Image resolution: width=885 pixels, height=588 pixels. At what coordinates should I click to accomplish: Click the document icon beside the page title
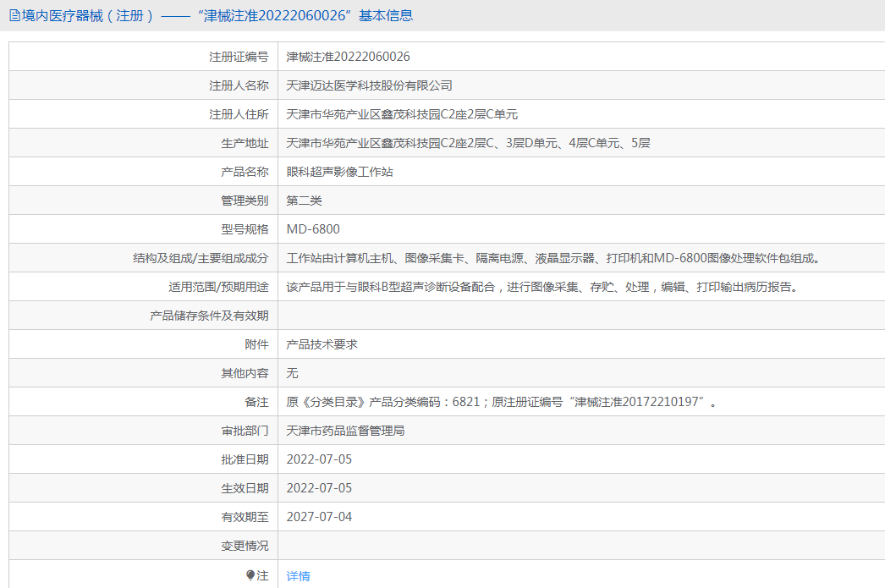pyautogui.click(x=14, y=15)
